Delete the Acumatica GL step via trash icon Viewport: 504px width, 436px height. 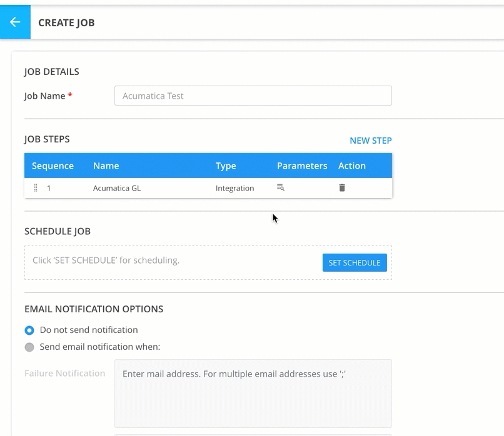[x=342, y=187]
